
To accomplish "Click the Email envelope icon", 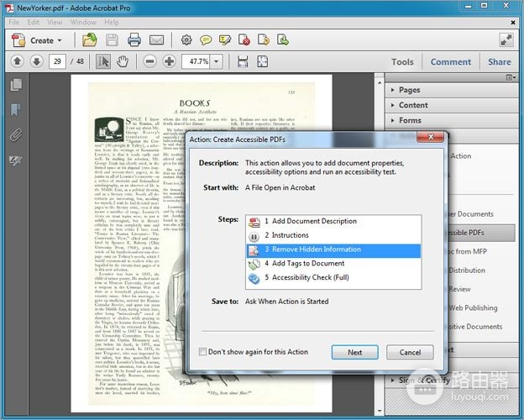I will click(156, 40).
